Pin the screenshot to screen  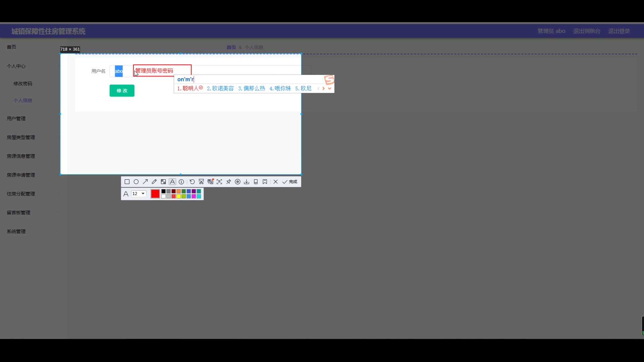point(228,182)
